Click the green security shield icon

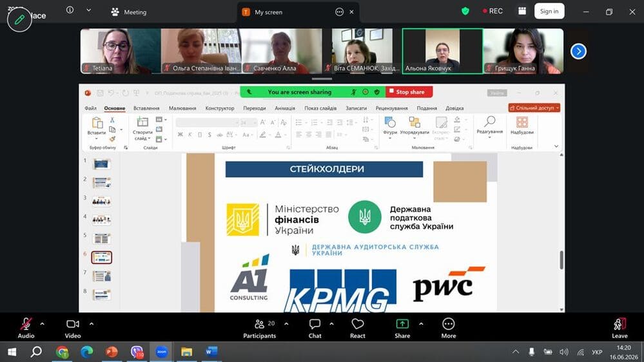[x=465, y=11]
